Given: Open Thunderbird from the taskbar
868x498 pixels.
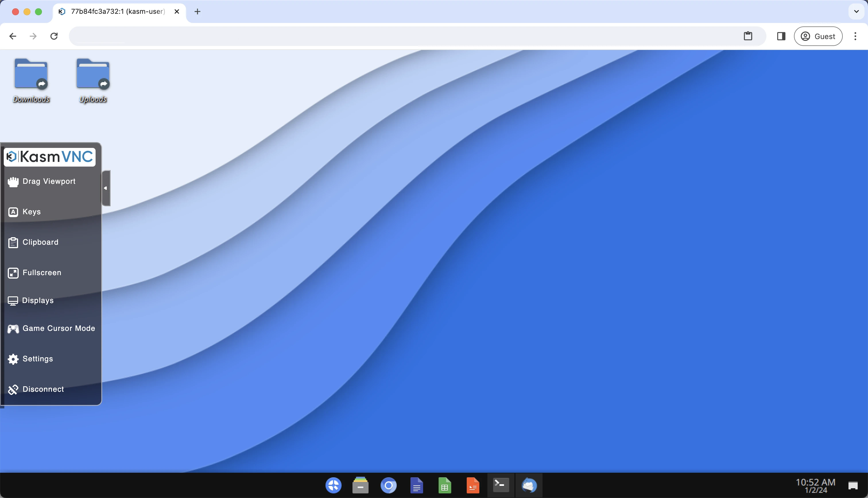Looking at the screenshot, I should pyautogui.click(x=529, y=485).
